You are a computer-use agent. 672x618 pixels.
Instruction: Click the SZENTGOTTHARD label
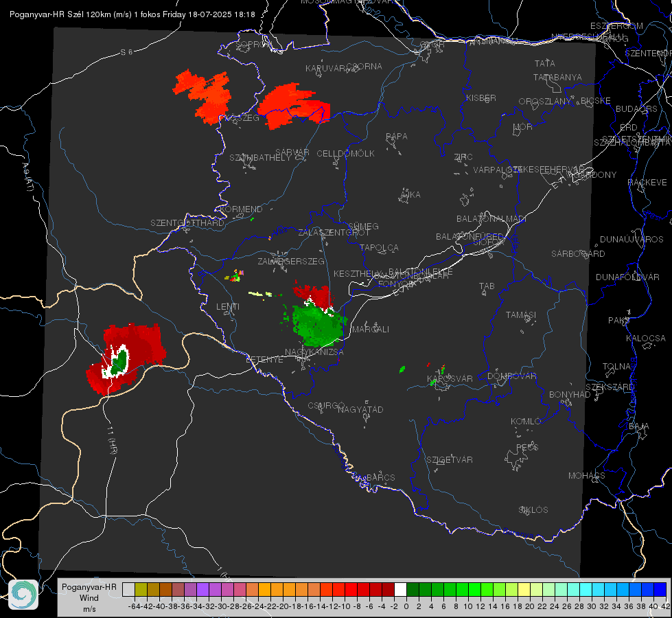(187, 222)
